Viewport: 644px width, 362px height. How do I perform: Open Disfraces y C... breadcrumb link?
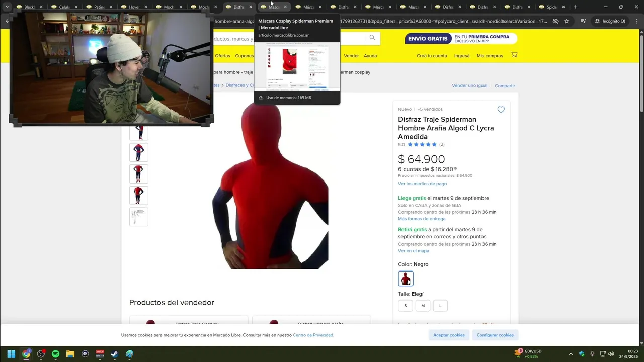pos(240,85)
